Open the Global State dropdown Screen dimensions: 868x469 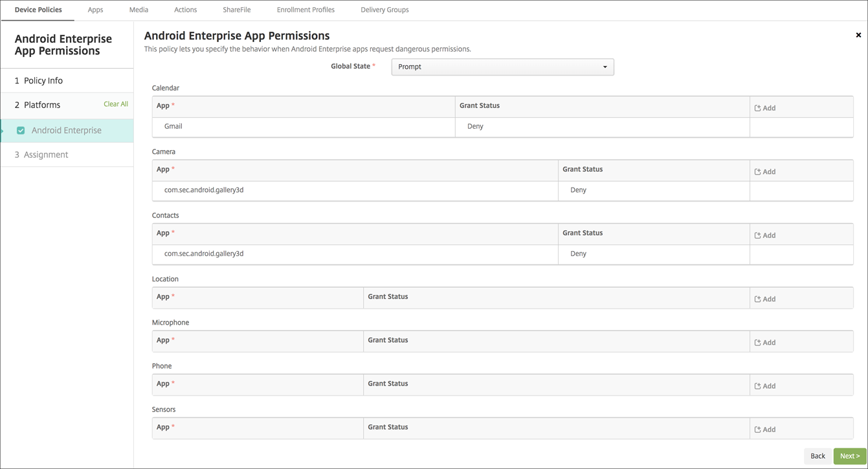tap(502, 67)
